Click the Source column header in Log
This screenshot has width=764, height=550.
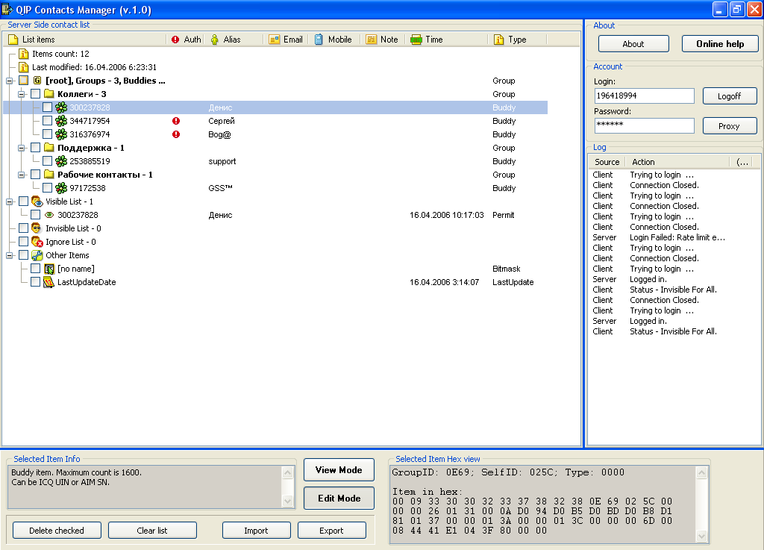(607, 162)
